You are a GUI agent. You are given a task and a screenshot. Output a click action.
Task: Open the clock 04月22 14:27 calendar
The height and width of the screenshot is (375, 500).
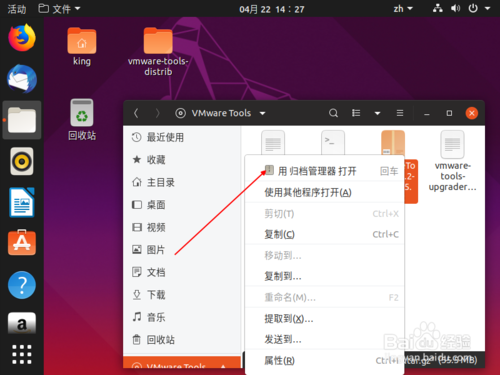coord(272,9)
